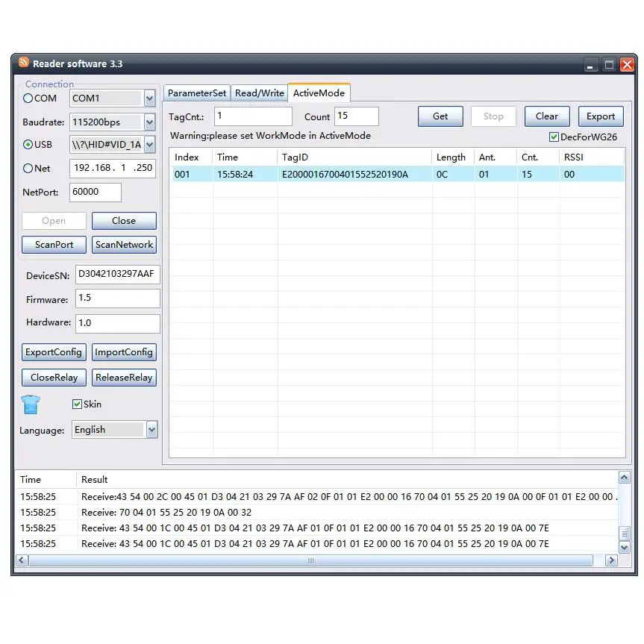Click the TagCnt input field
644x644 pixels.
point(253,116)
